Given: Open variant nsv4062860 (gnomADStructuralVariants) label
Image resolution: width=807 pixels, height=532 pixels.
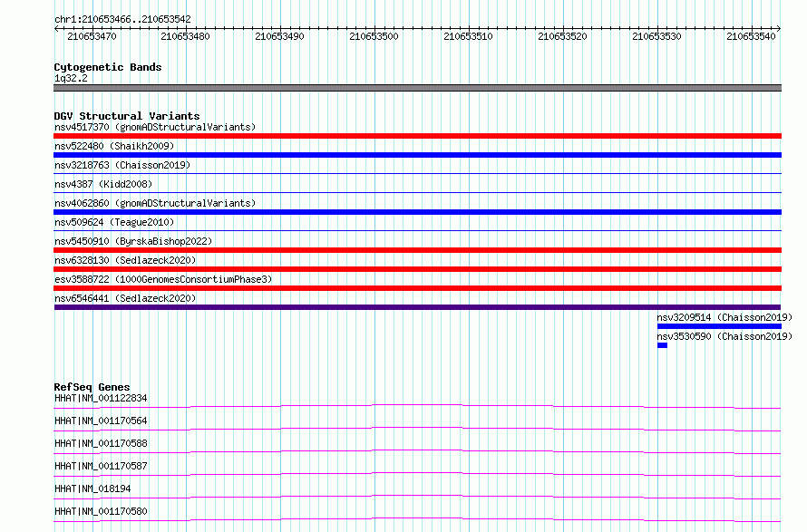Looking at the screenshot, I should pos(155,203).
